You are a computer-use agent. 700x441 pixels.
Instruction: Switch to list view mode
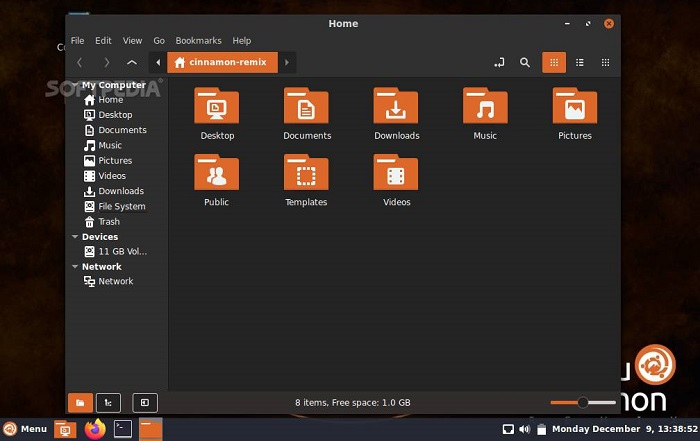[579, 63]
